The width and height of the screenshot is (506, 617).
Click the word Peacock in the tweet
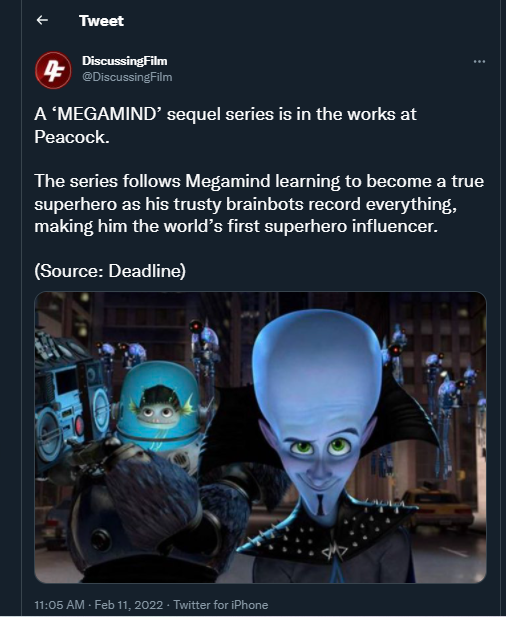[70, 137]
